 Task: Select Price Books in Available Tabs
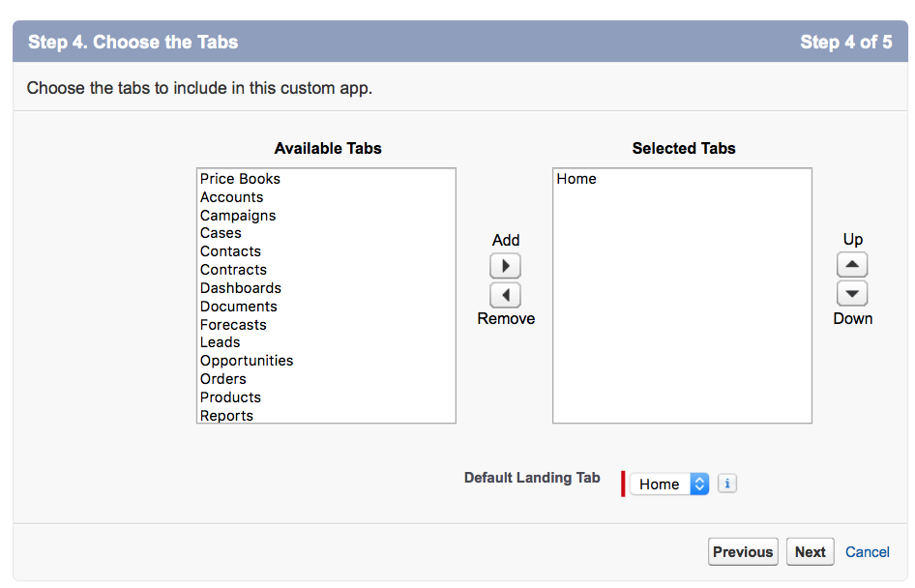click(326, 179)
